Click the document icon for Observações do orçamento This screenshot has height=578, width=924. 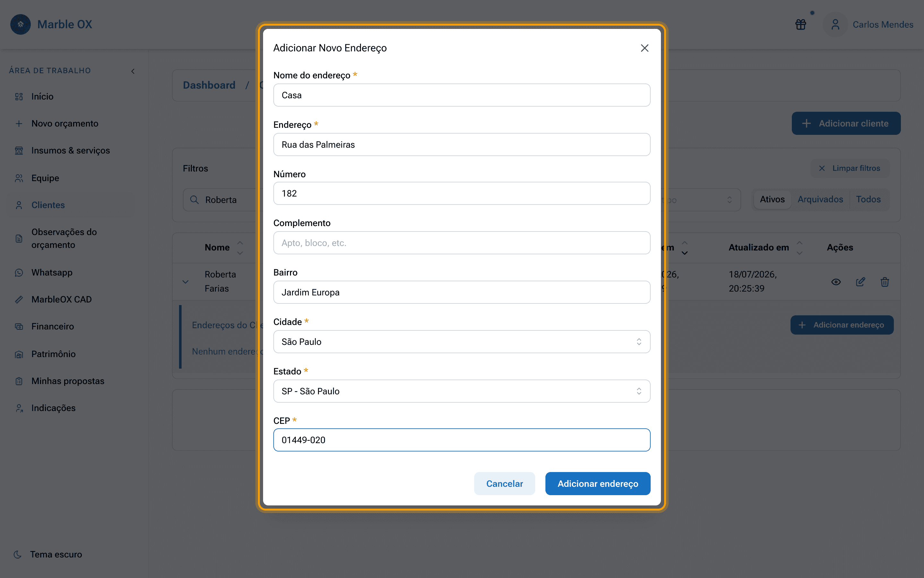click(x=19, y=239)
